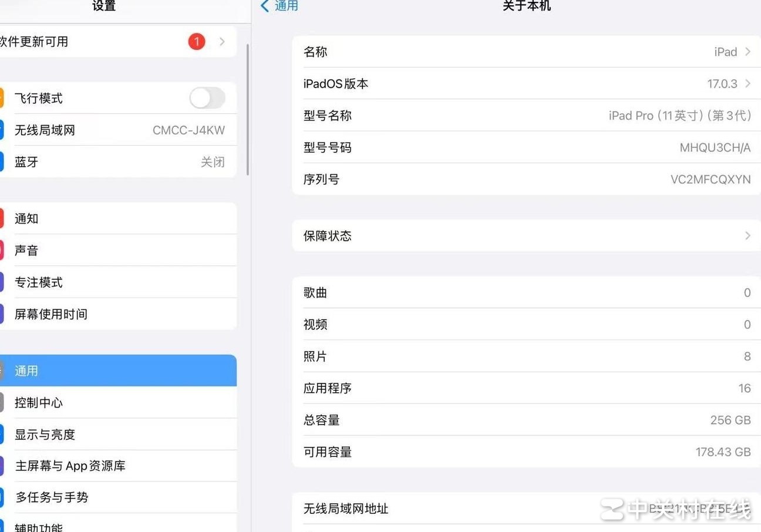Click the Bluetooth icon beside 蓝牙
Viewport: 761px width, 532px height.
[x=2, y=161]
